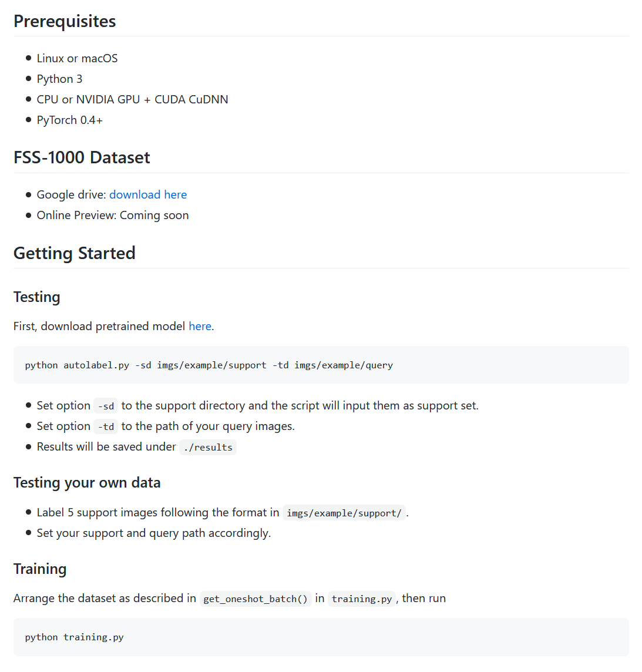The height and width of the screenshot is (672, 642).
Task: Click the Testing section heading
Action: tap(36, 297)
